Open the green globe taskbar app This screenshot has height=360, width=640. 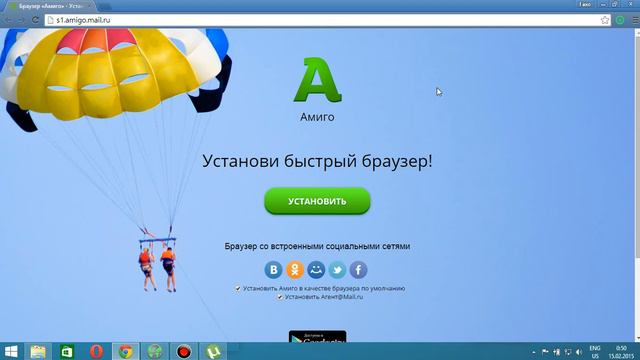coord(155,351)
